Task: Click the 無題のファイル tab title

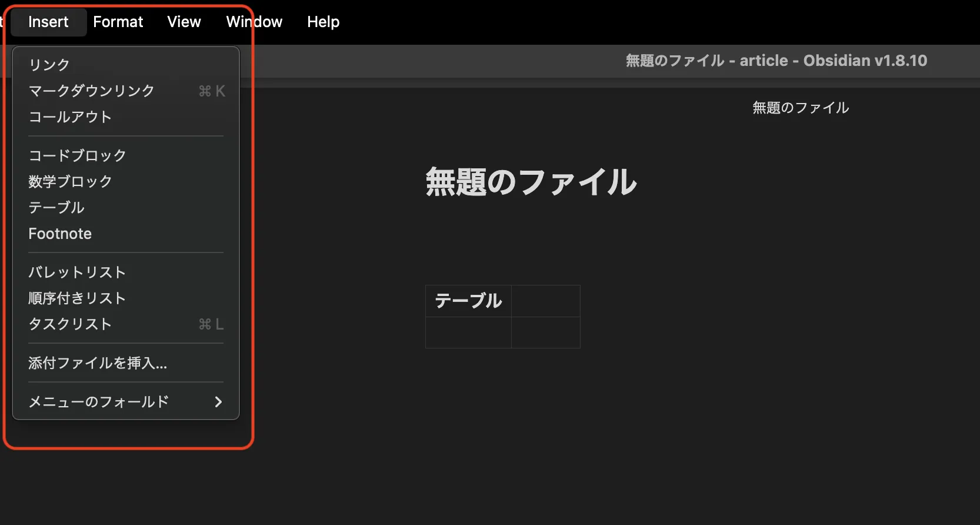Action: 801,108
